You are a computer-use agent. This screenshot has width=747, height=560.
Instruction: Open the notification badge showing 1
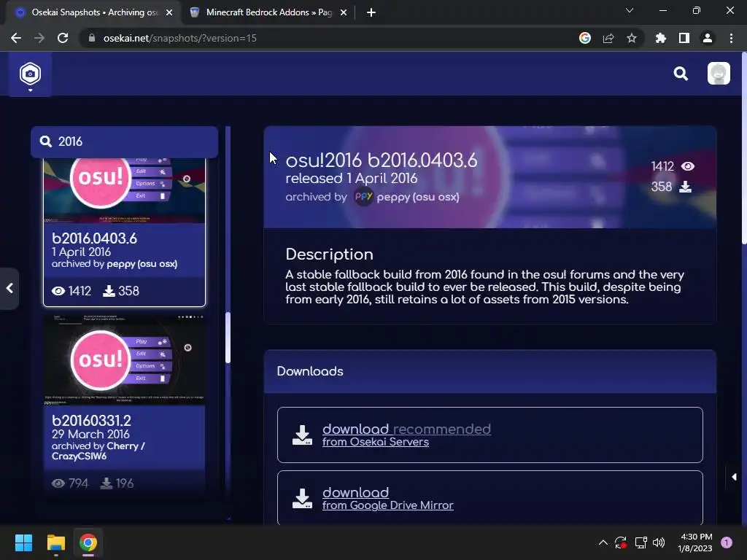[x=727, y=542]
